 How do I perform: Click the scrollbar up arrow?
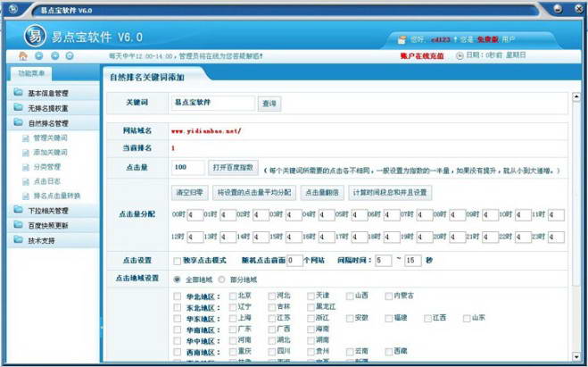click(x=576, y=96)
